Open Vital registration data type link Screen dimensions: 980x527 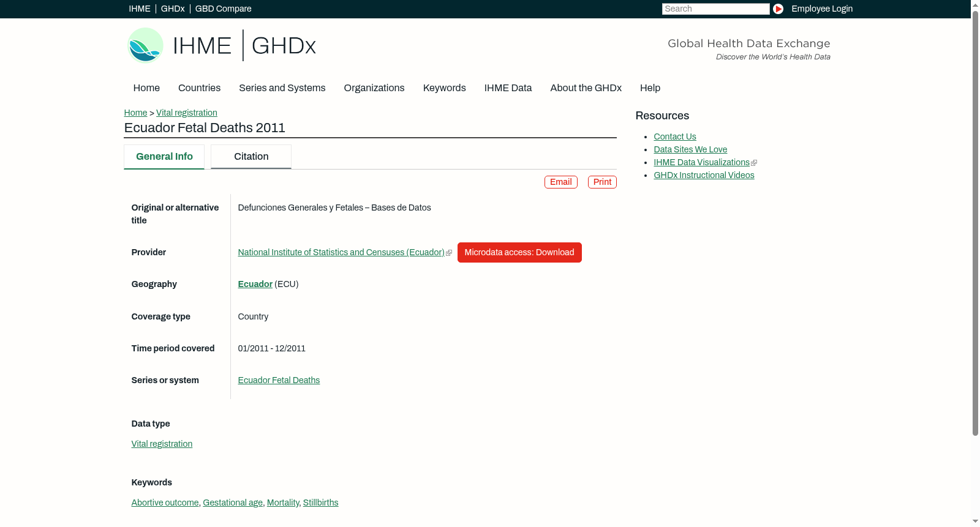162,444
